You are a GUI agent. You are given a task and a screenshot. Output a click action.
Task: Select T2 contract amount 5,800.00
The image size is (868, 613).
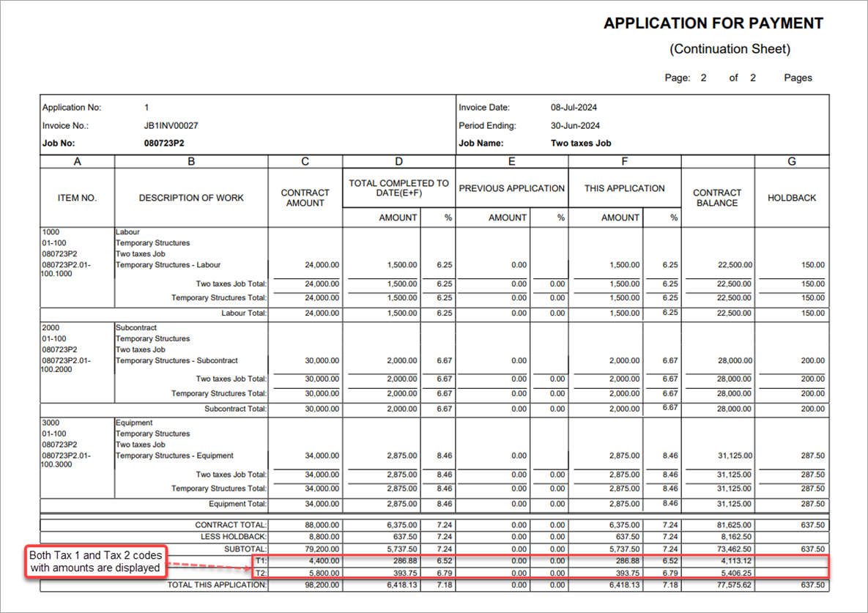click(x=324, y=573)
